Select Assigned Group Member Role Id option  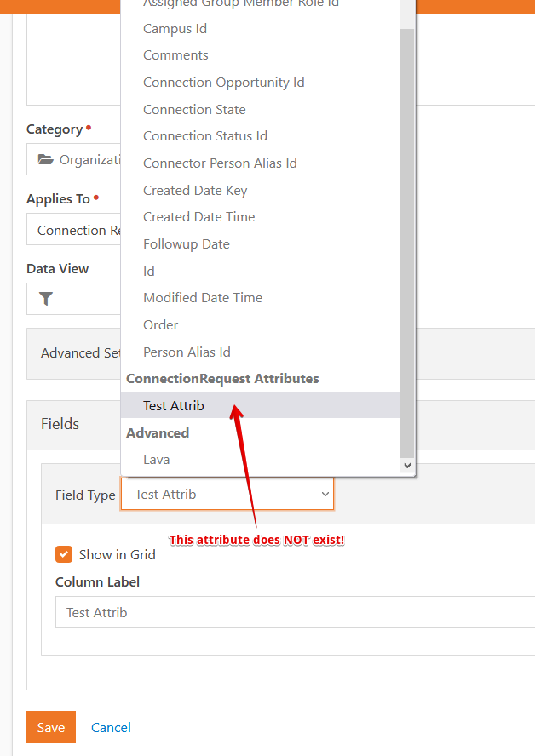coord(261,4)
